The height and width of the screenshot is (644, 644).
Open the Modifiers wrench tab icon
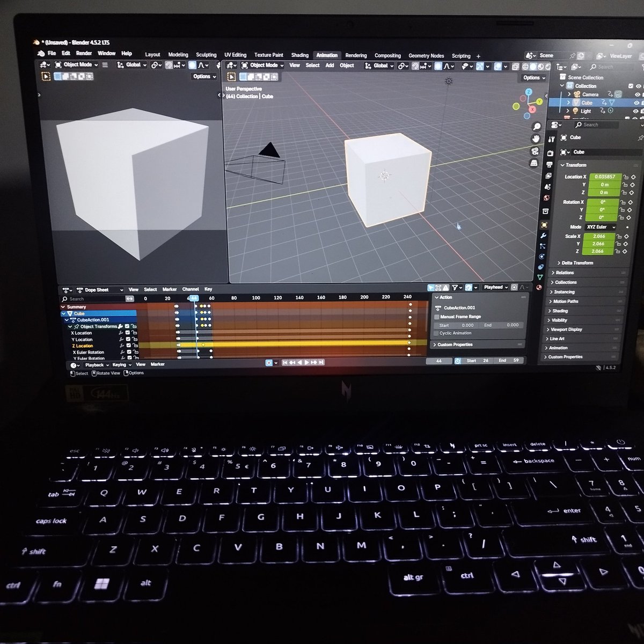[544, 235]
